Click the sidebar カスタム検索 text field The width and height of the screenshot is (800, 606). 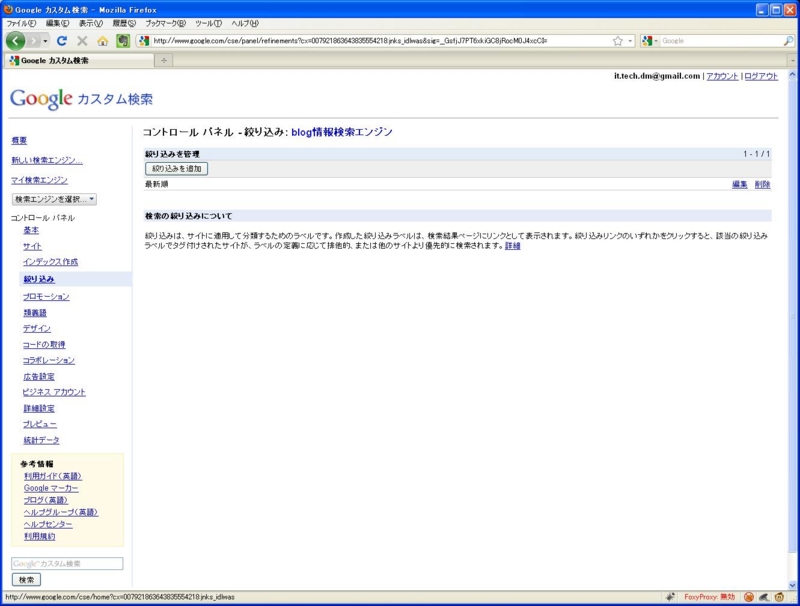click(x=67, y=564)
